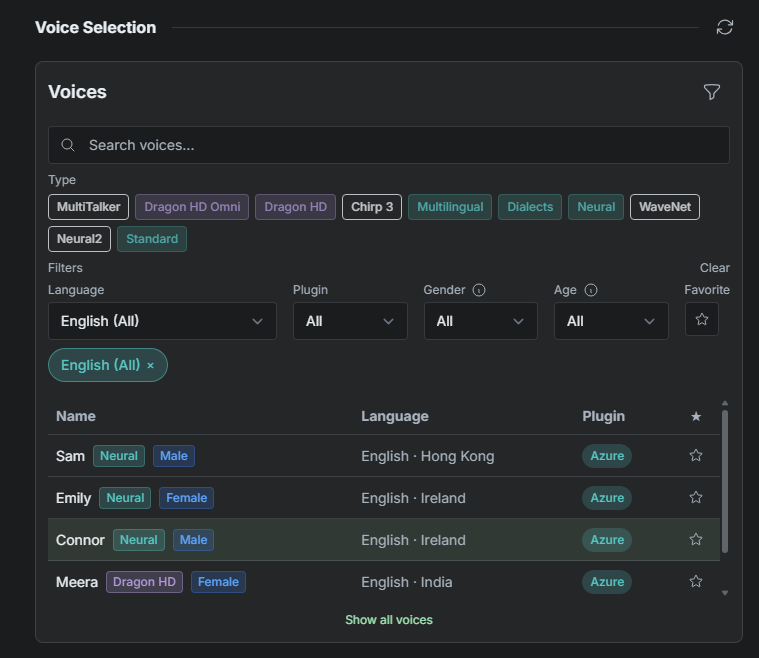The height and width of the screenshot is (658, 759).
Task: Click the Plugin column header
Action: point(603,416)
